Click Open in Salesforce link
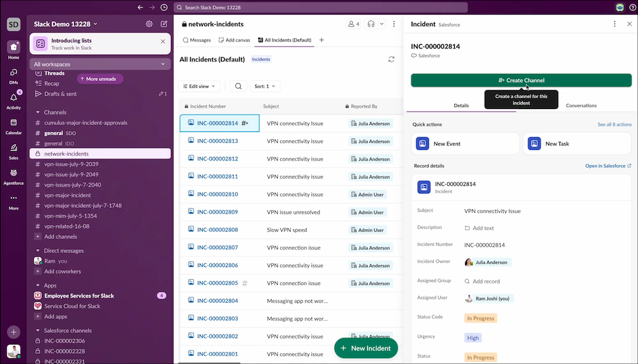This screenshot has height=364, width=638. [608, 166]
